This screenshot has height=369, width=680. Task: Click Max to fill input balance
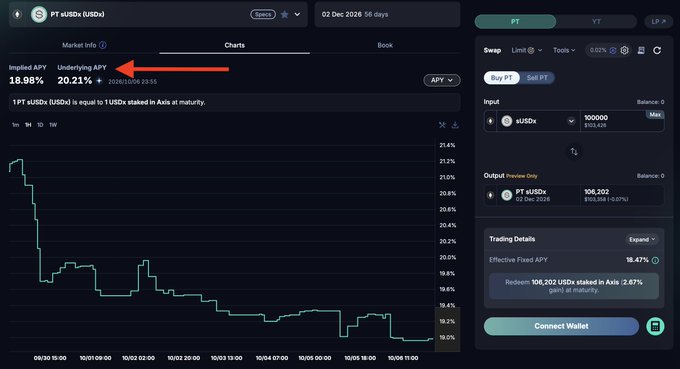(655, 115)
